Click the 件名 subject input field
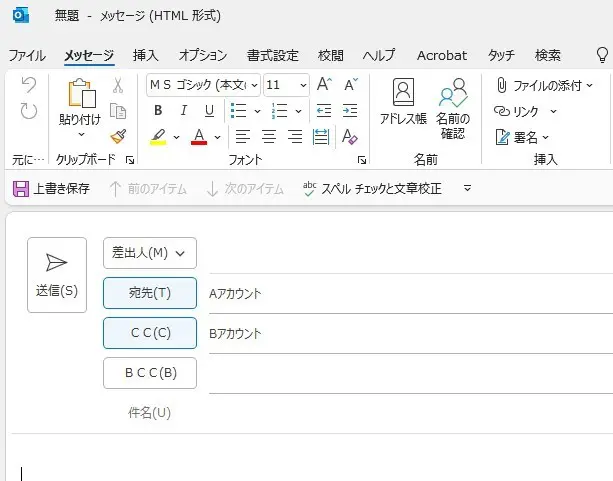This screenshot has height=481, width=613. pos(411,413)
